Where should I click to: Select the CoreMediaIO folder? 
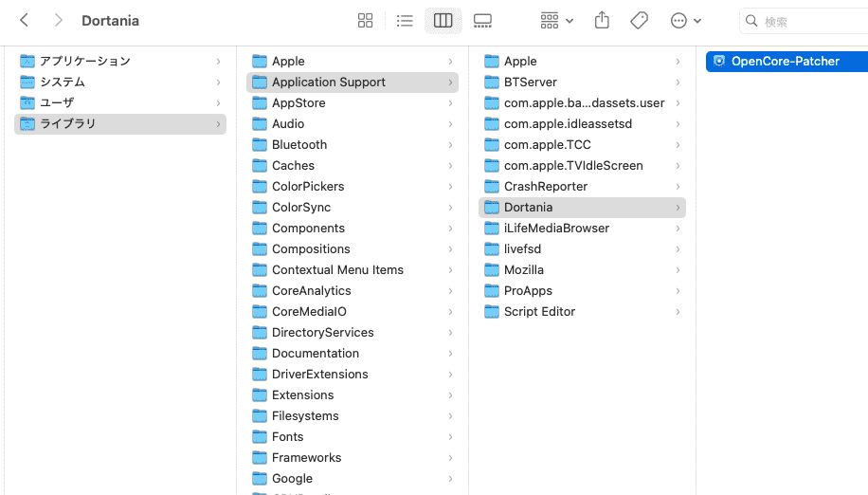coord(353,311)
